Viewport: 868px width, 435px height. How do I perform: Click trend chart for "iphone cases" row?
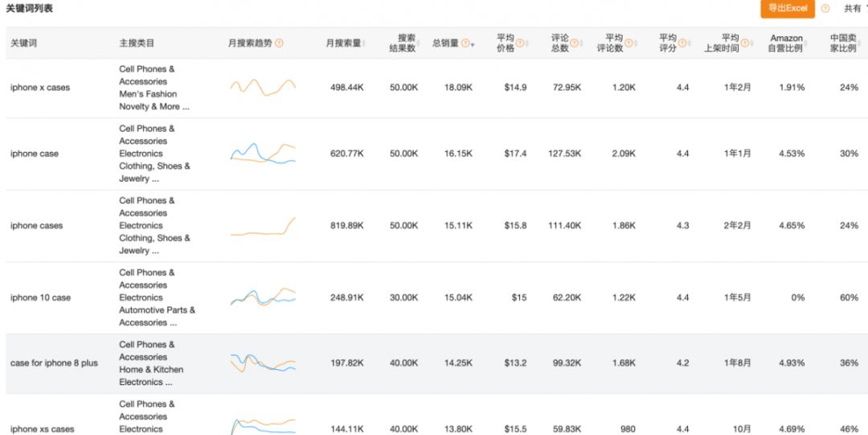point(263,226)
